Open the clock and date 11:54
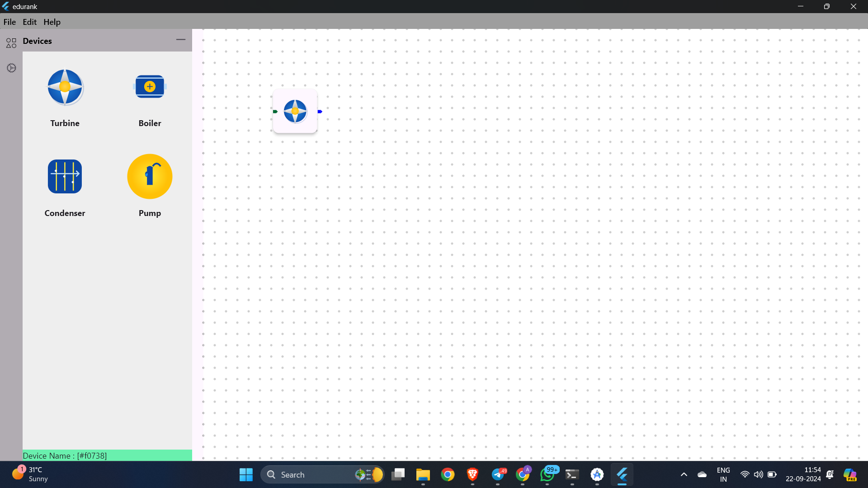 [803, 474]
